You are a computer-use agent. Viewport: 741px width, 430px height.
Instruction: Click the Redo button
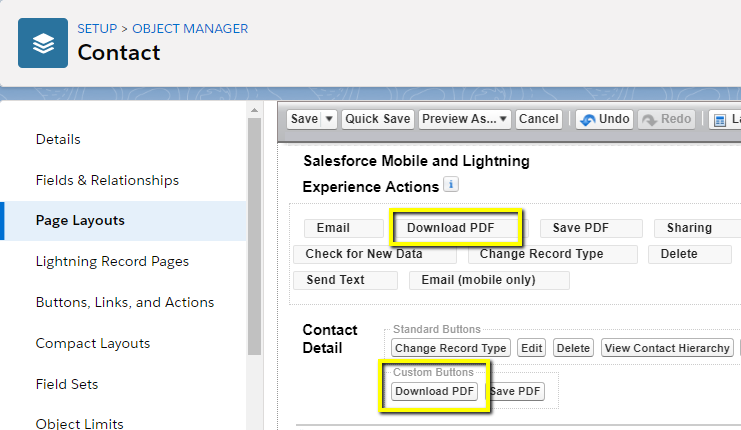pyautogui.click(x=667, y=119)
